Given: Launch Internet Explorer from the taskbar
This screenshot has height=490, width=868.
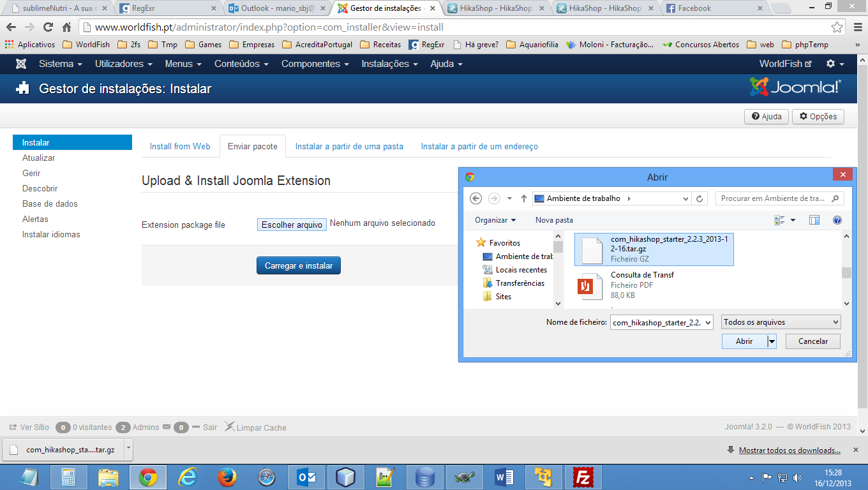Looking at the screenshot, I should (x=188, y=477).
